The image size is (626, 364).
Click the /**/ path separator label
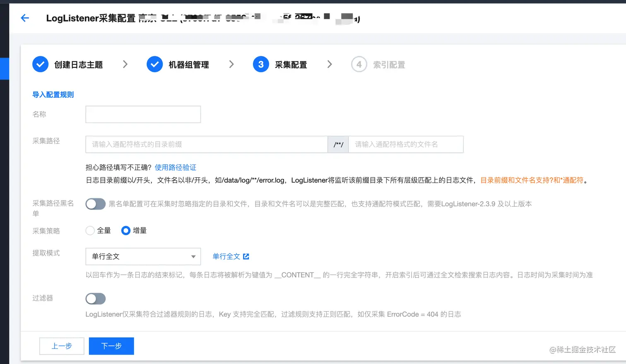(x=338, y=145)
